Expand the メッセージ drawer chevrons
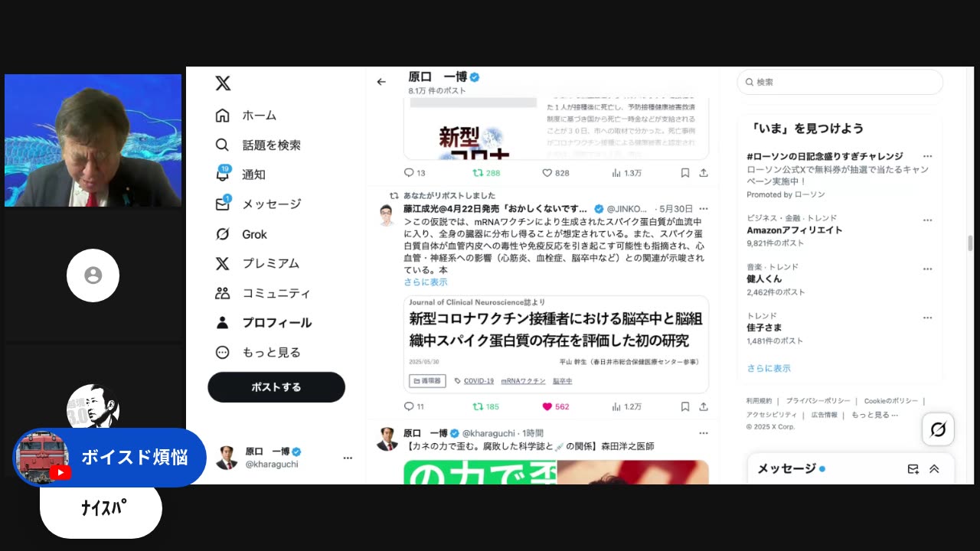 tap(934, 469)
